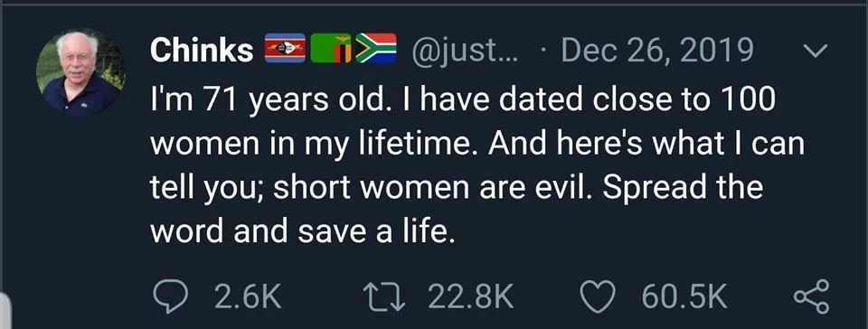The image size is (868, 329).
Task: Like the tweet with the heart icon
Action: point(599,296)
